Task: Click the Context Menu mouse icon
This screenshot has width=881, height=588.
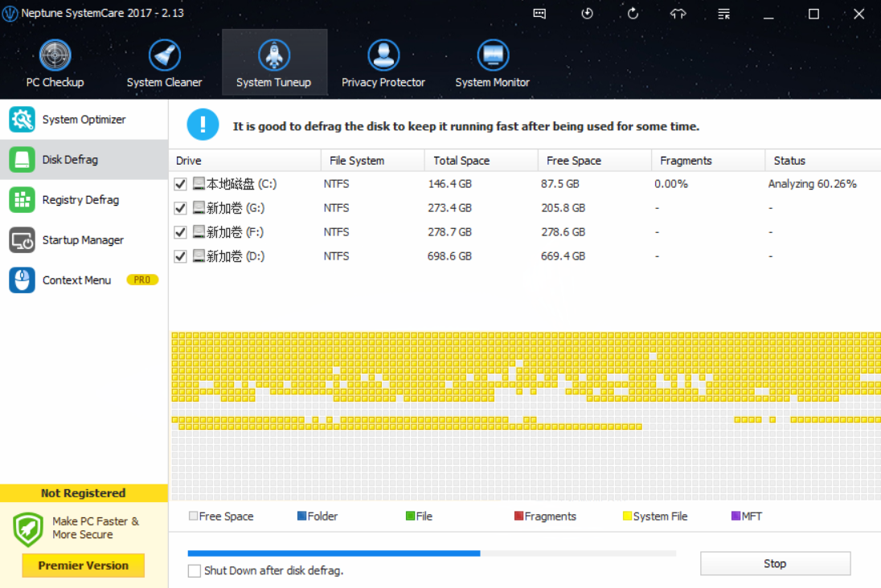Action: click(22, 280)
